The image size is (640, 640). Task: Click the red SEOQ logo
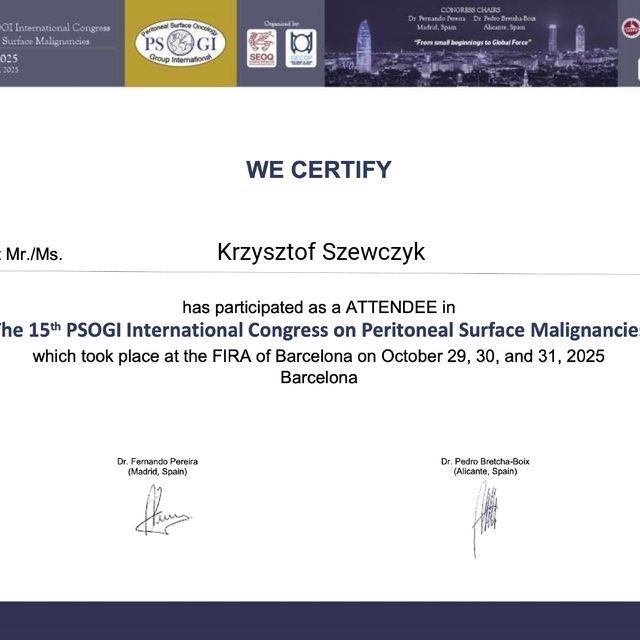coord(261,48)
